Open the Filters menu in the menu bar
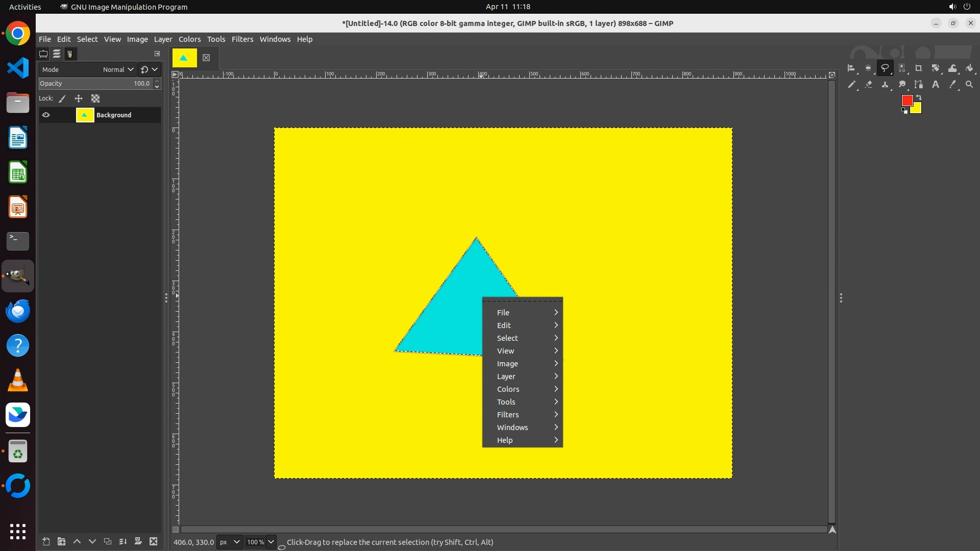 pos(242,39)
